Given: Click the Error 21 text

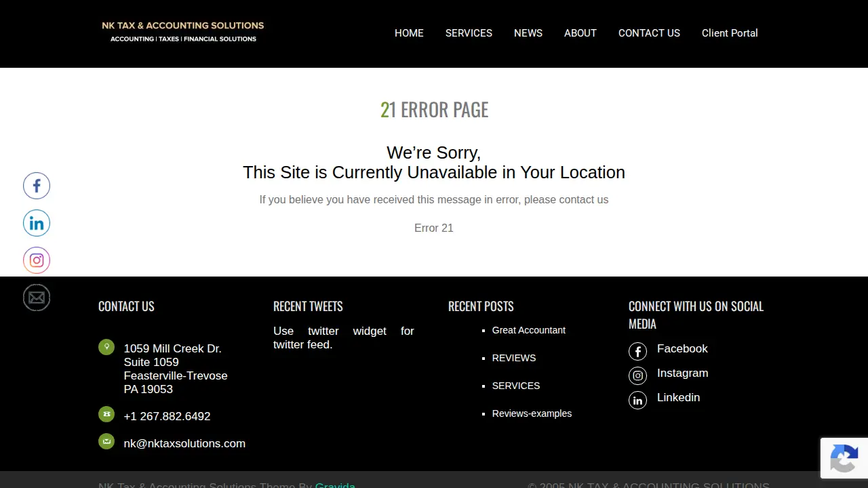Looking at the screenshot, I should (434, 228).
